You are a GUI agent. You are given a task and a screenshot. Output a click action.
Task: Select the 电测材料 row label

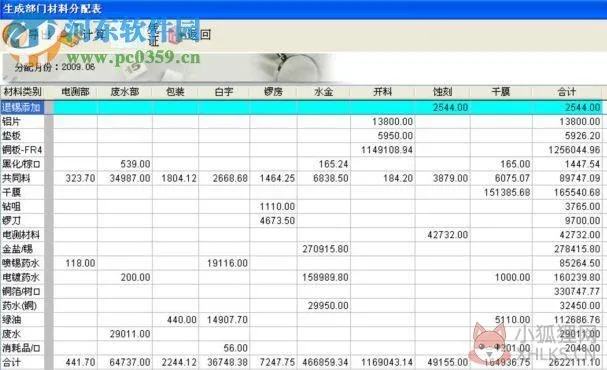tap(22, 235)
